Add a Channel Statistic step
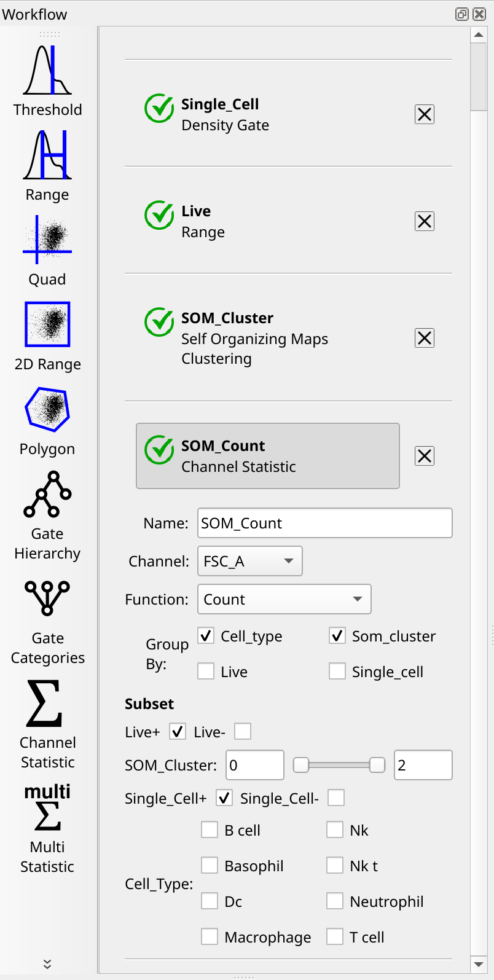 47,724
